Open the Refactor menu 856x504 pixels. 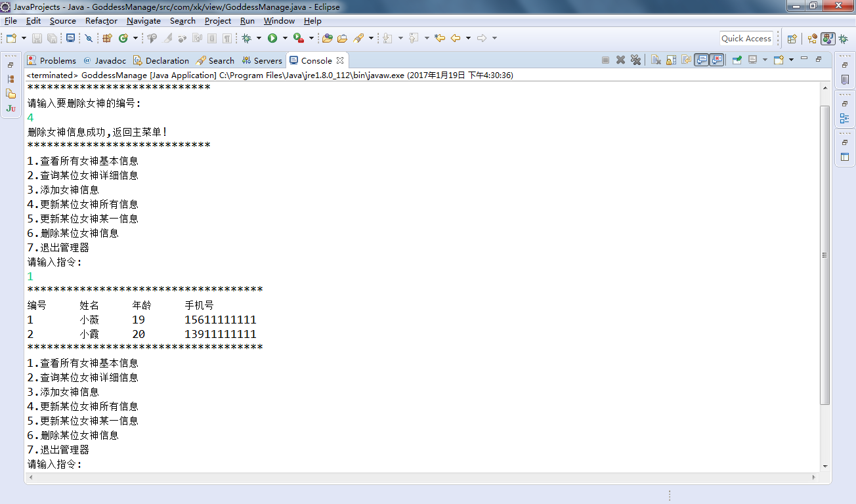point(101,21)
